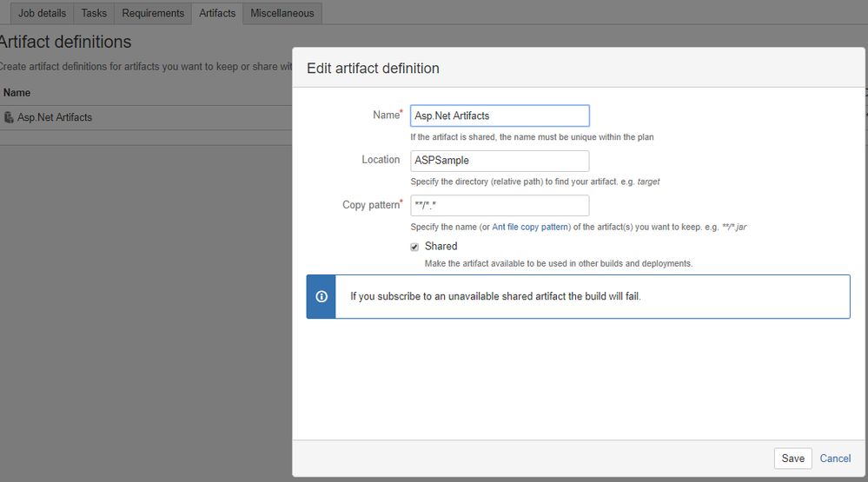The image size is (868, 482).
Task: Uncheck the Shared checkbox
Action: tap(414, 247)
